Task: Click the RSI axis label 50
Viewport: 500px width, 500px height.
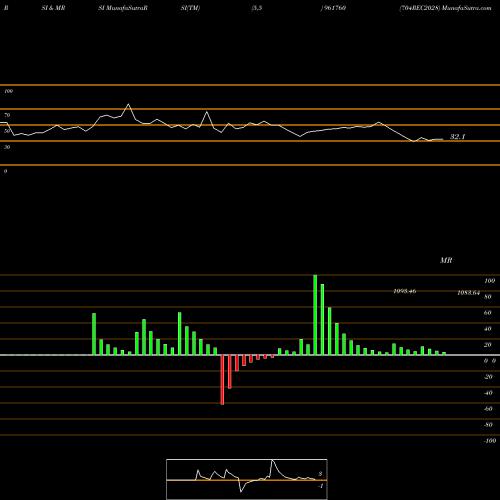Action: (x=7, y=131)
